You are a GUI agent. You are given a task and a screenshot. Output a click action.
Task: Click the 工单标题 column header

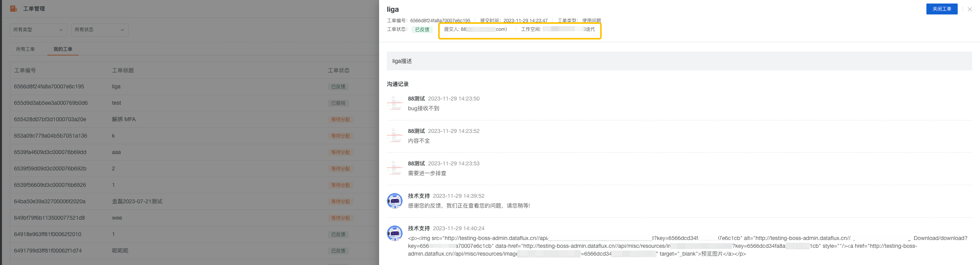(x=123, y=70)
